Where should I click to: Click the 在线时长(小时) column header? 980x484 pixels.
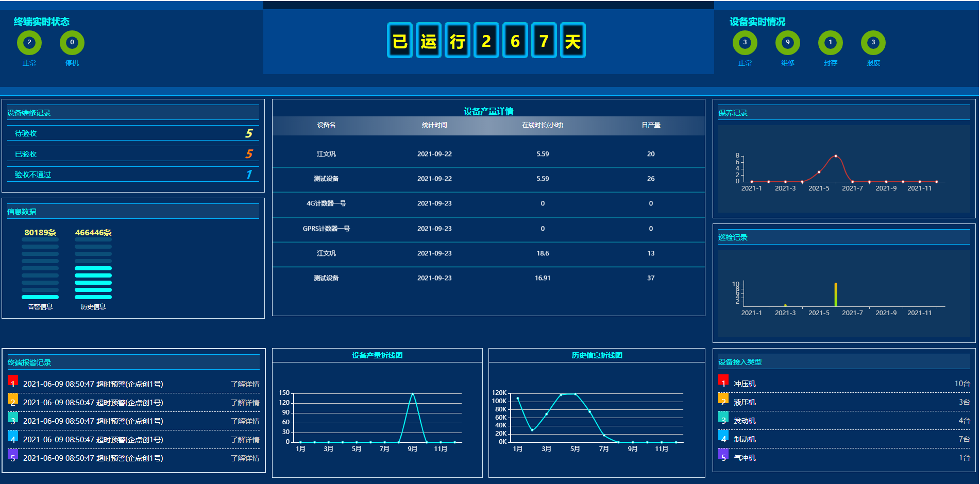point(543,125)
